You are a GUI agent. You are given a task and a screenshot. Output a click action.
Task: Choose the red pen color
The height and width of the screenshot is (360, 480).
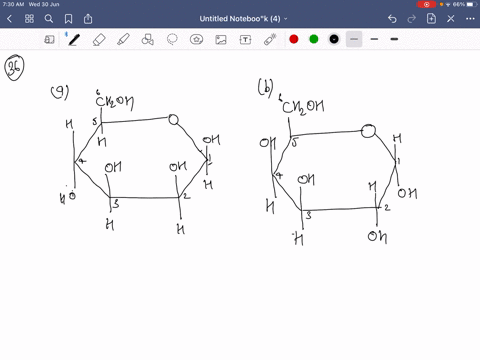point(294,39)
